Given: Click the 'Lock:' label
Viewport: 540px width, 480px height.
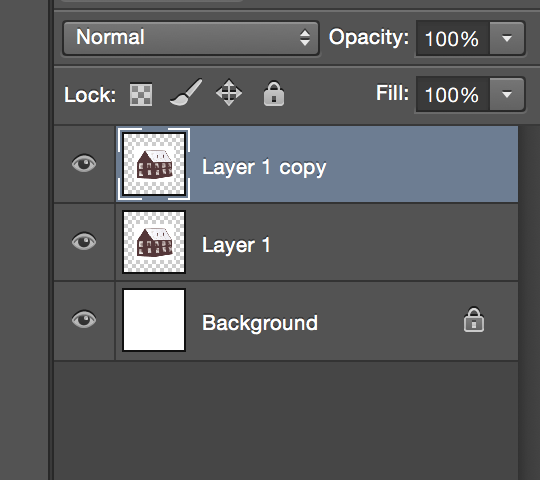Looking at the screenshot, I should [x=90, y=95].
